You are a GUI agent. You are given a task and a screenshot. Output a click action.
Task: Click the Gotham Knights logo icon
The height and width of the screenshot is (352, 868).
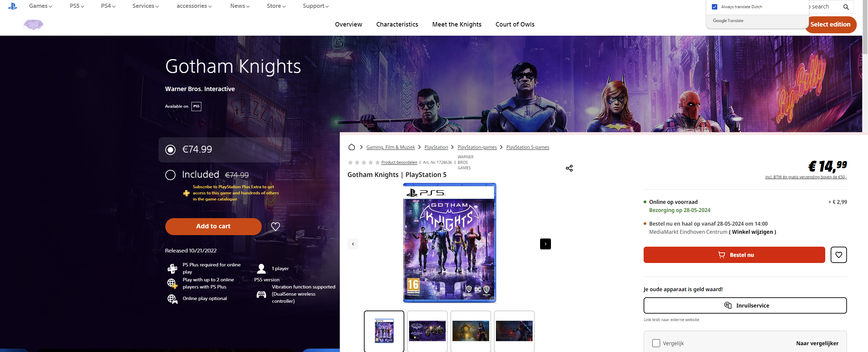(33, 25)
